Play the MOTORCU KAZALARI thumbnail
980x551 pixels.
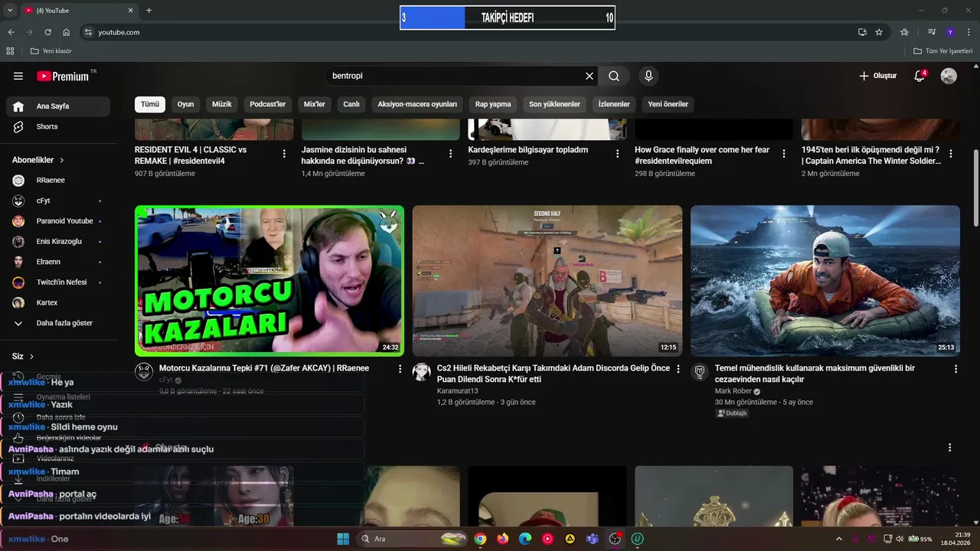pyautogui.click(x=269, y=281)
